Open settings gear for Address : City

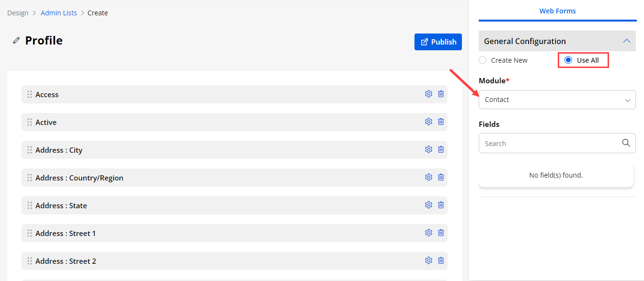(x=428, y=149)
